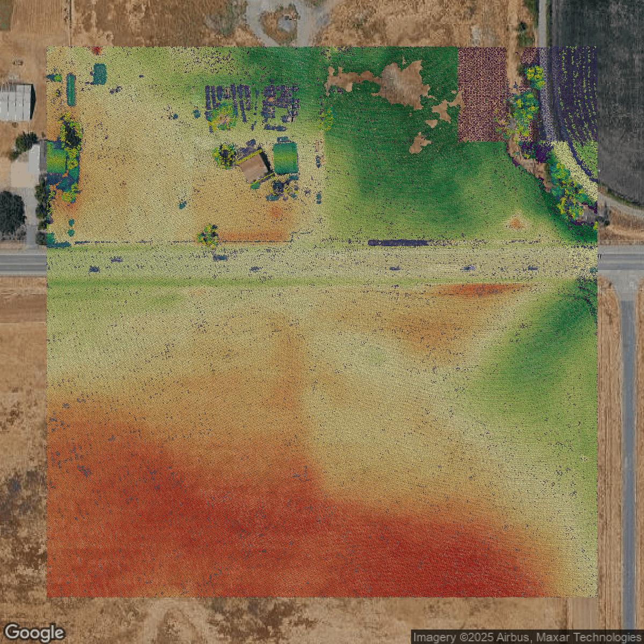
Task: Click the narrow teal vertical strip near the top-left
Action: [71, 90]
